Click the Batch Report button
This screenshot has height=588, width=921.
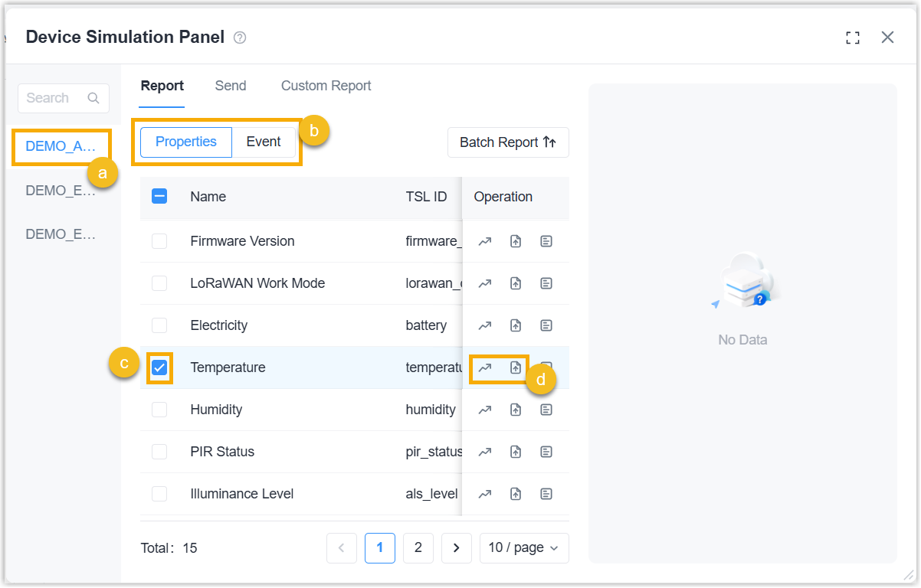pyautogui.click(x=508, y=142)
